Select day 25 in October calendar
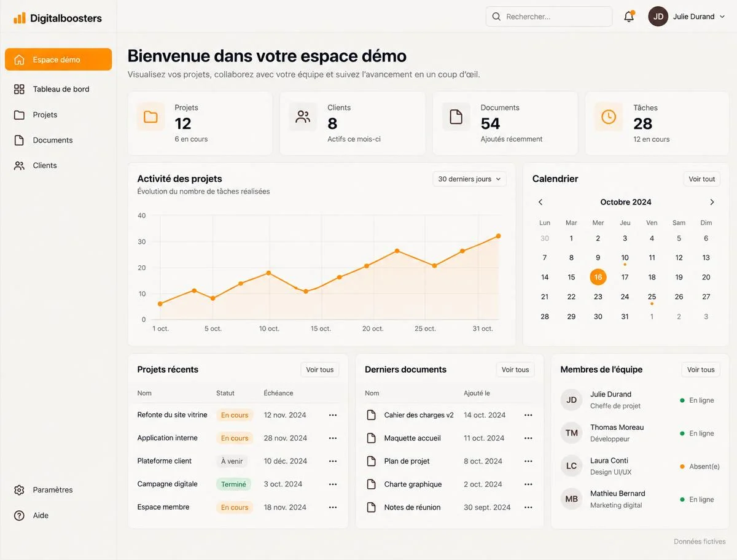The height and width of the screenshot is (560, 737). pyautogui.click(x=652, y=297)
